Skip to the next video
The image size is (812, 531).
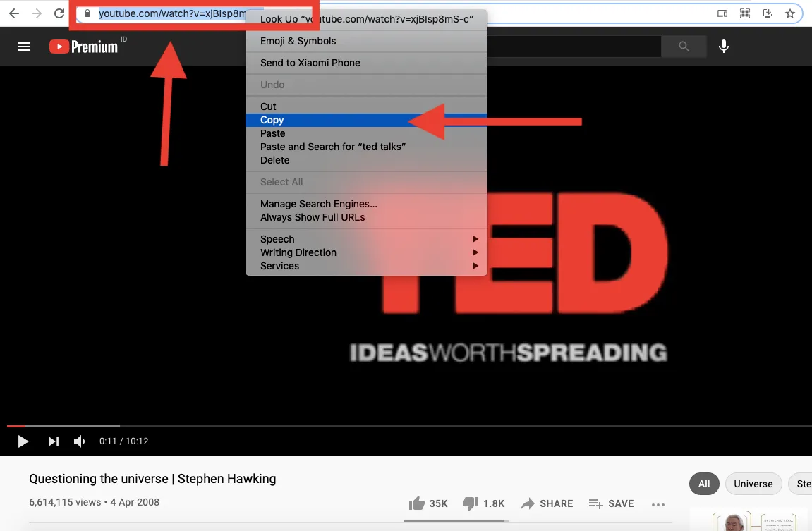pos(54,441)
